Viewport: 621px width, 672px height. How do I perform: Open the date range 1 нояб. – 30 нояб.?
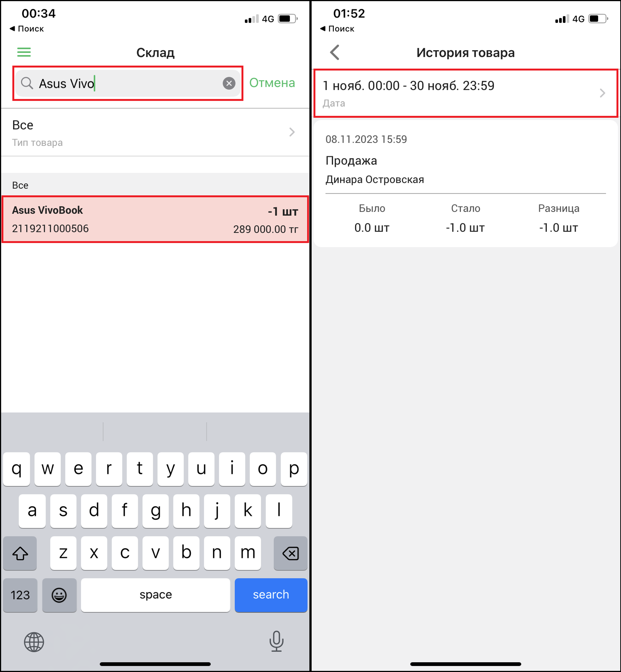click(465, 93)
